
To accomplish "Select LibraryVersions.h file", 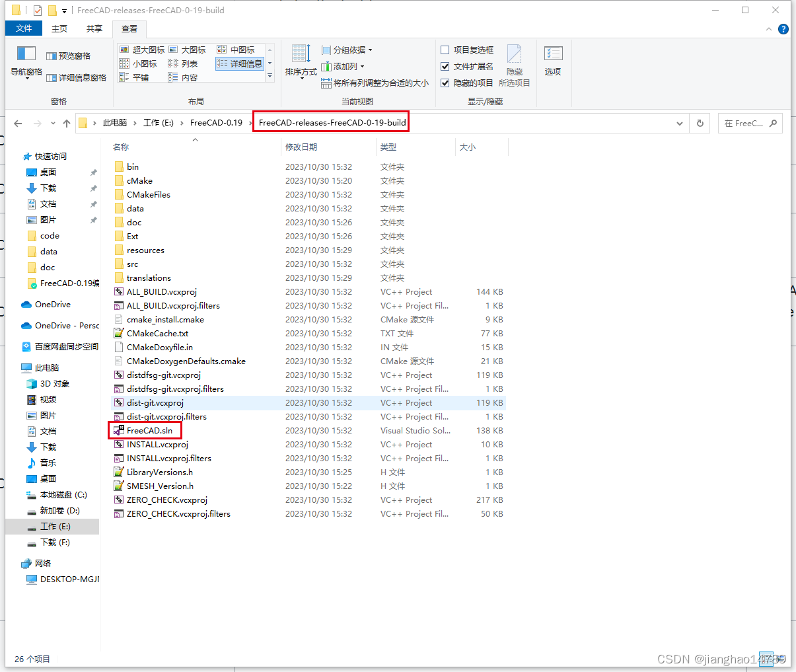I will coord(160,472).
